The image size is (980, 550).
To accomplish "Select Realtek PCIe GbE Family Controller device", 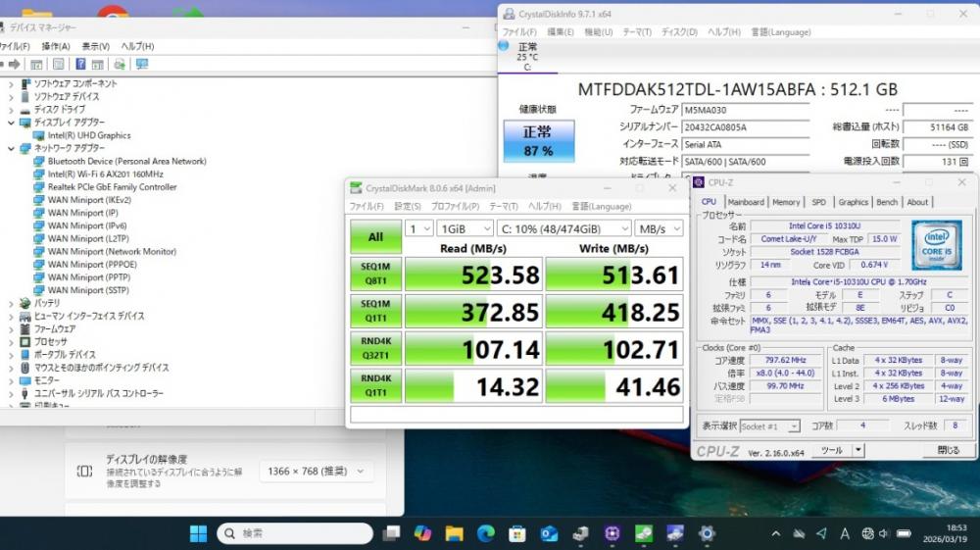I will pos(112,187).
